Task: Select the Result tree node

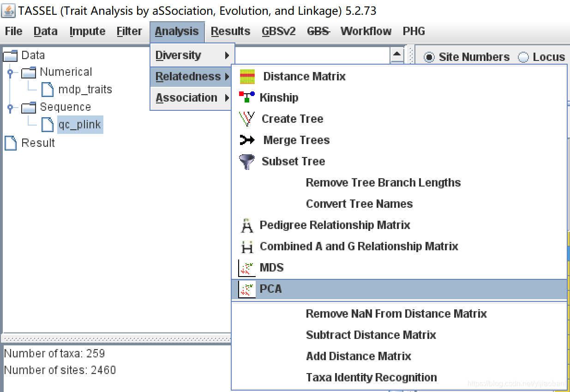Action: pyautogui.click(x=38, y=143)
